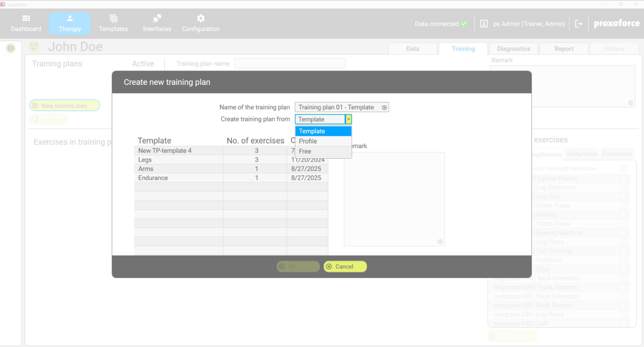Select the Endurance template row
This screenshot has height=347, width=644.
(179, 178)
